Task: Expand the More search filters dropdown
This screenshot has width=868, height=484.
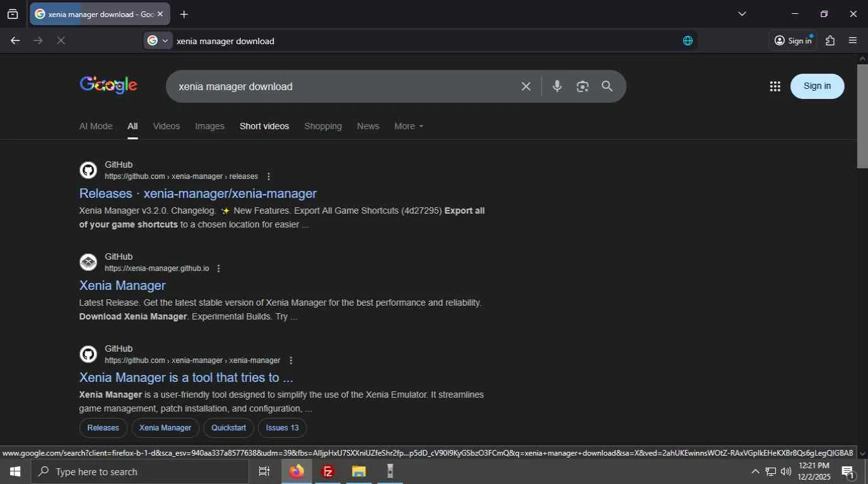Action: pyautogui.click(x=409, y=126)
